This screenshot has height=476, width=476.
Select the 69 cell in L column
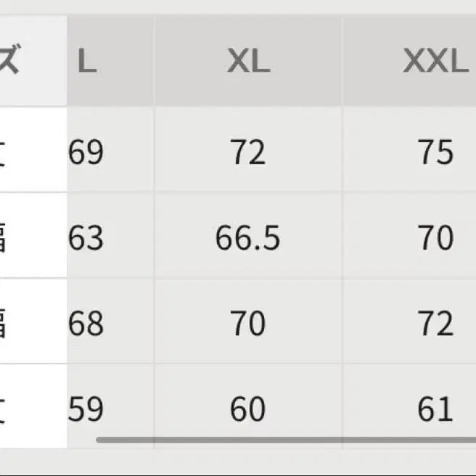(86, 152)
